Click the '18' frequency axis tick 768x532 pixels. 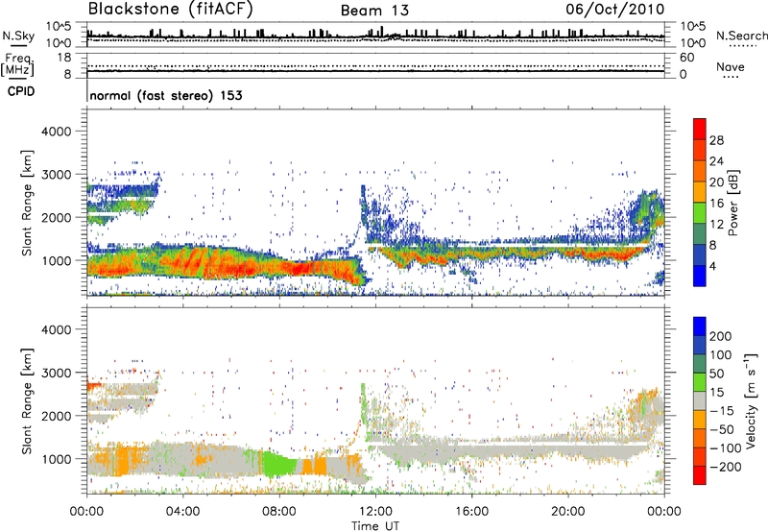[64, 58]
